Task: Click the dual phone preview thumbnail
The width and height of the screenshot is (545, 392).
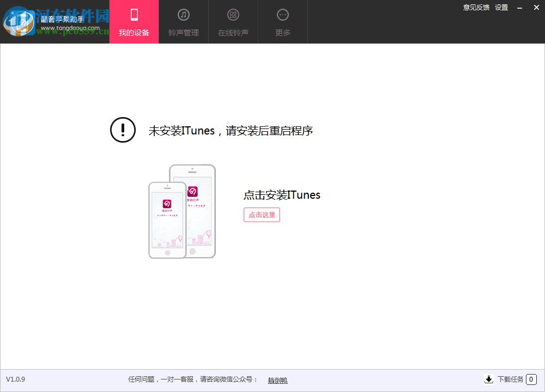Action: coord(183,211)
